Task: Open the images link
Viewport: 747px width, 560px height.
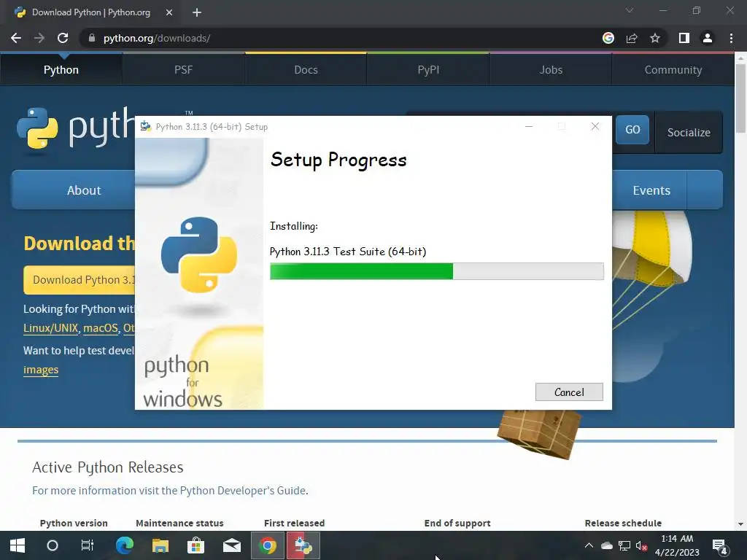Action: 41,370
